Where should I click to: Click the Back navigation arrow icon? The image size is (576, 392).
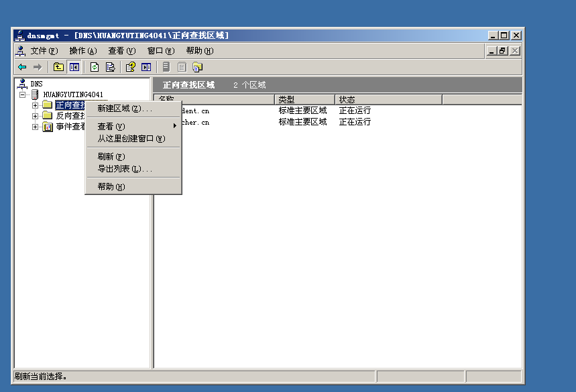(x=21, y=66)
